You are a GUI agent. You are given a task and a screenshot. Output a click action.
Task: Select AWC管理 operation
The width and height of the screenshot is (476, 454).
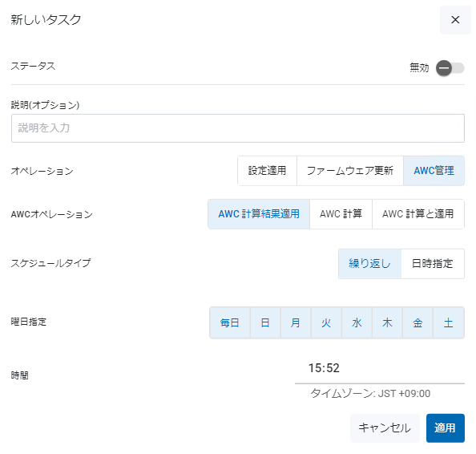tap(434, 171)
